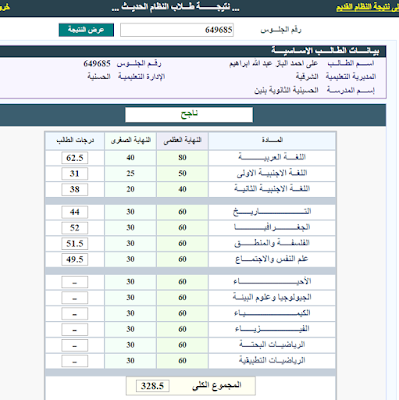
Task: Click maximum mark 50 for first foreign language
Action: click(x=182, y=173)
